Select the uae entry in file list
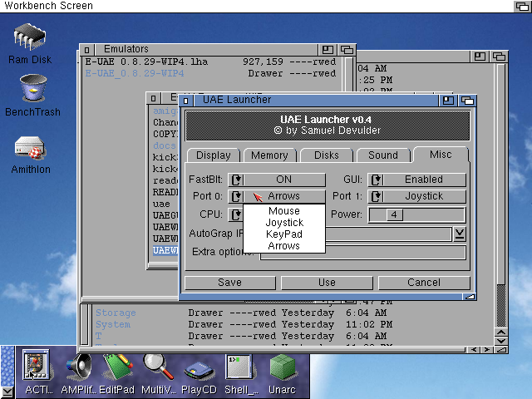This screenshot has width=532, height=399. 161,204
